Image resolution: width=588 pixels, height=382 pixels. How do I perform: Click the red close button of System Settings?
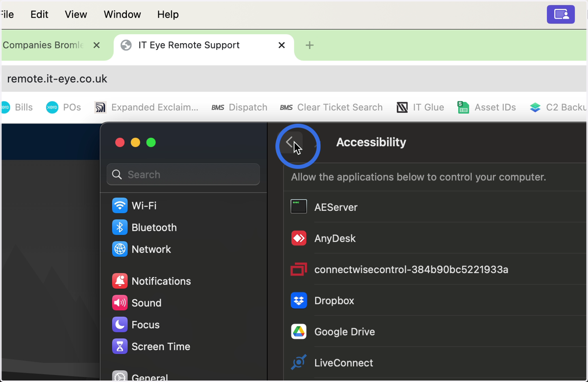click(120, 142)
